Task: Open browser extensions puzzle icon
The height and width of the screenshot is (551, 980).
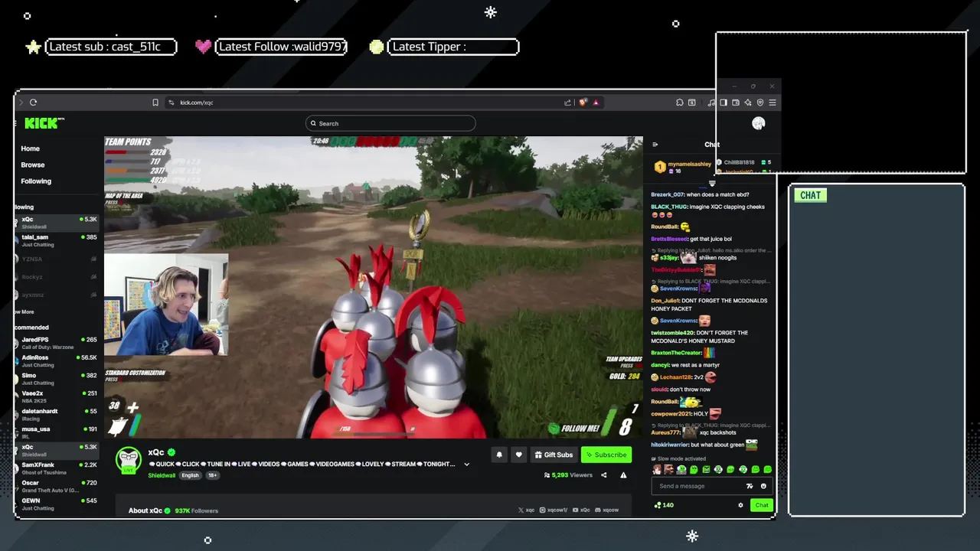Action: coord(679,103)
